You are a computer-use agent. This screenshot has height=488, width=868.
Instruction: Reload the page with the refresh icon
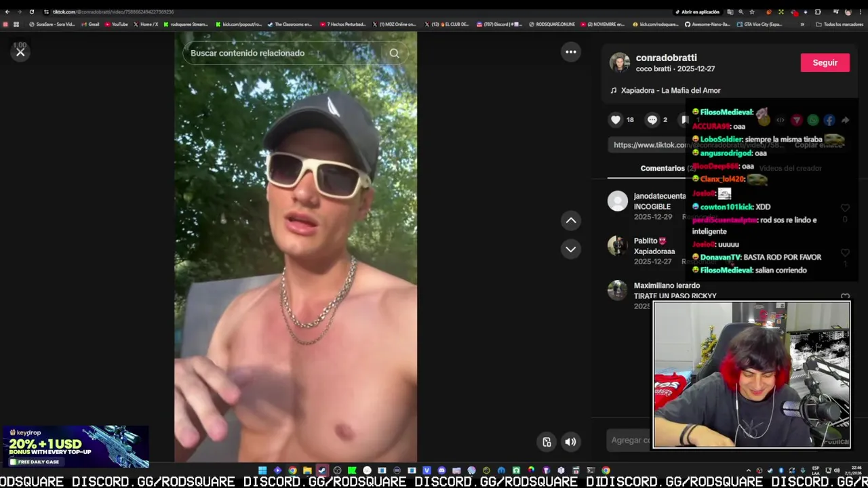pos(31,12)
